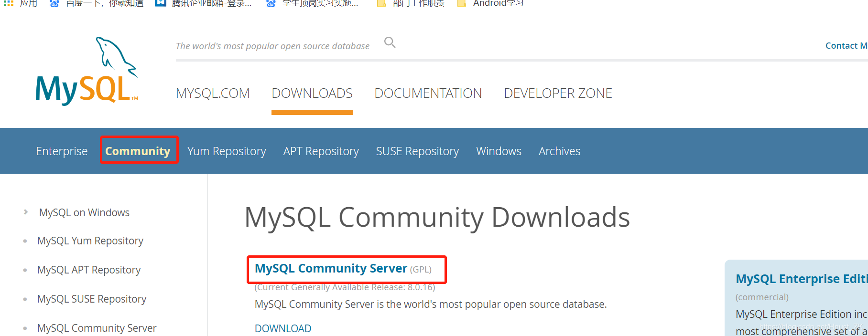This screenshot has height=336, width=868.
Task: Open MySQL Community Server sidebar link
Action: (97, 328)
